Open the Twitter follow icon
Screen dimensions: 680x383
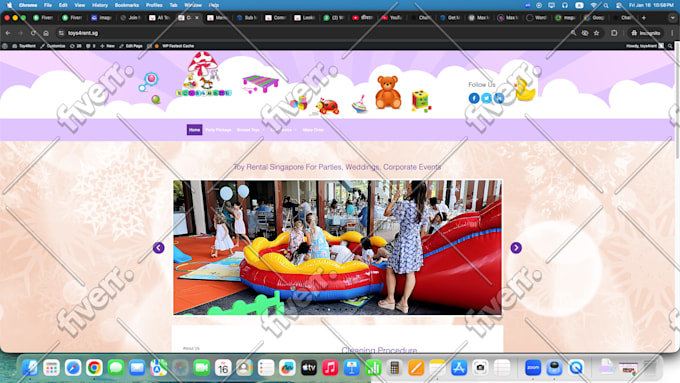(x=487, y=98)
